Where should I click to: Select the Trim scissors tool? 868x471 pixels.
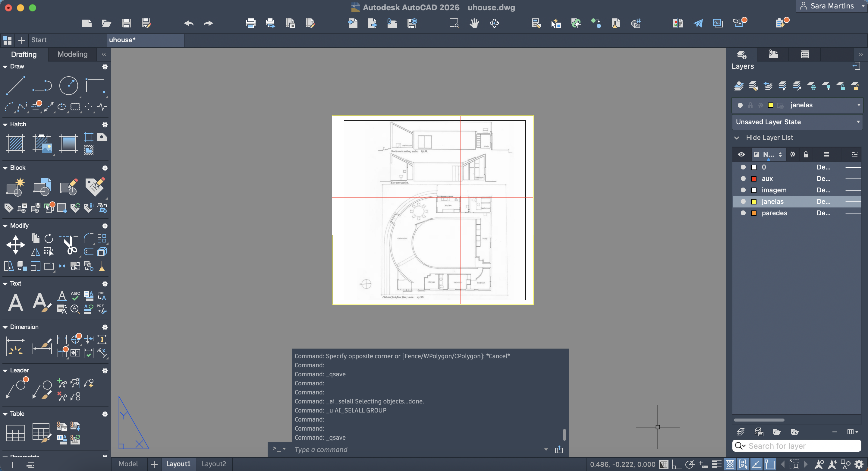(x=70, y=245)
